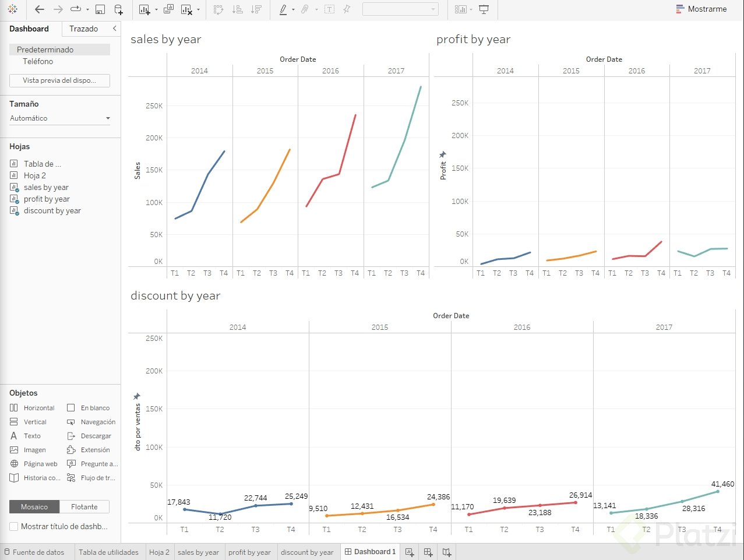This screenshot has width=744, height=560.
Task: Duplicate the current sheet
Action: tap(168, 9)
